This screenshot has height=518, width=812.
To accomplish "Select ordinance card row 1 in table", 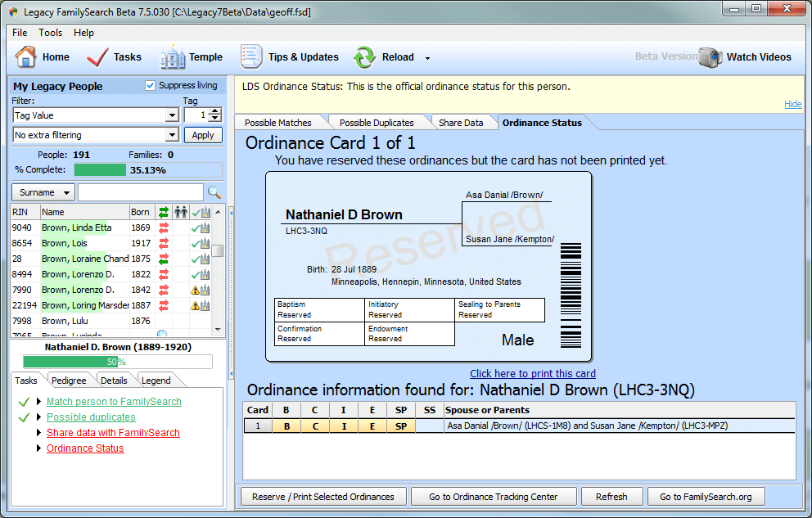I will [x=520, y=426].
